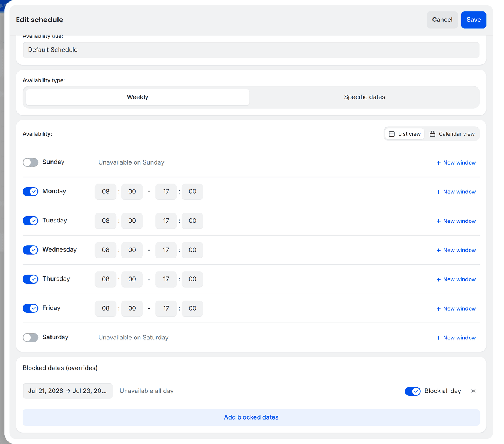Click Wednesday start hour field 08

[x=106, y=250]
